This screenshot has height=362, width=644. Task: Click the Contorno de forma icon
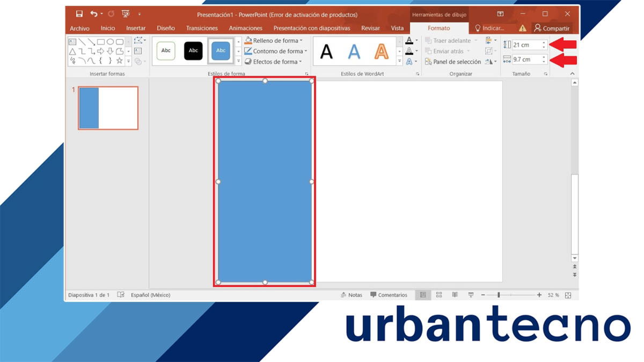coord(248,51)
